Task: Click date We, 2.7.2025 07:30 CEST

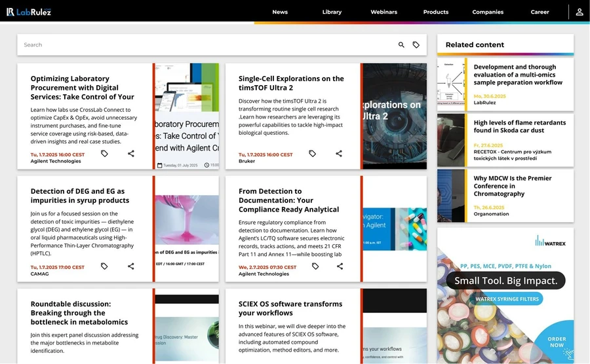Action: (x=267, y=268)
